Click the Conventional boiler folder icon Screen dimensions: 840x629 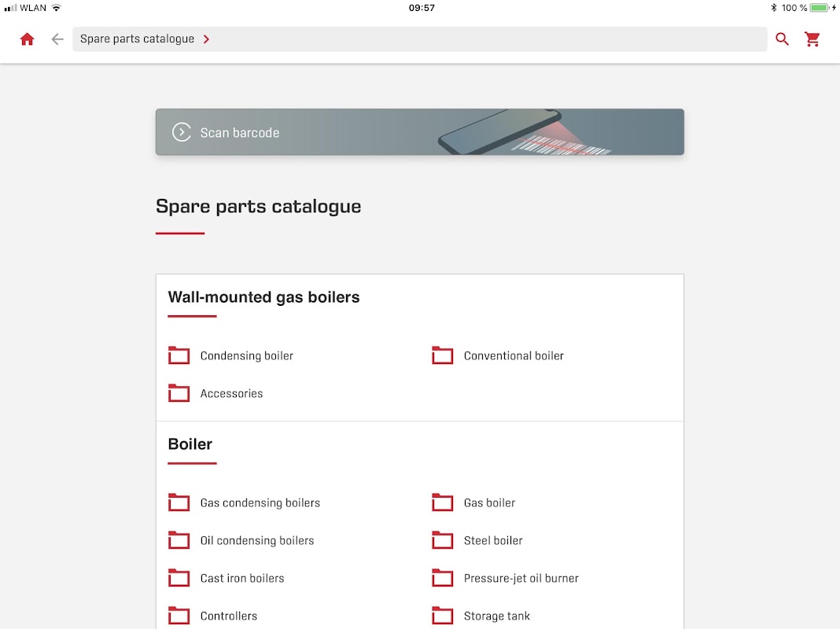click(443, 355)
